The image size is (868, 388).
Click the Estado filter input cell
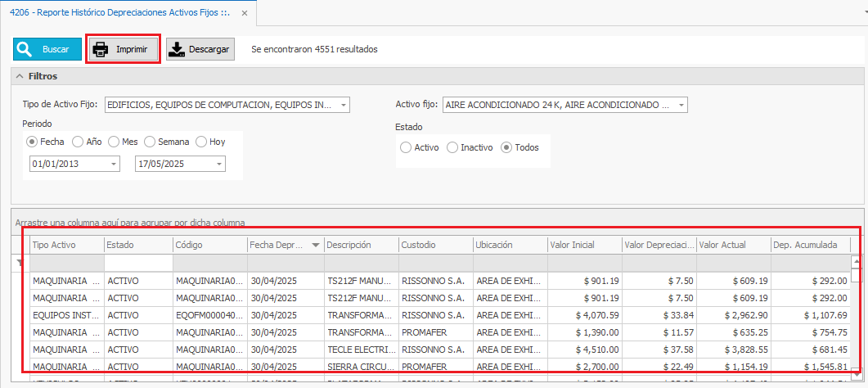tap(137, 263)
